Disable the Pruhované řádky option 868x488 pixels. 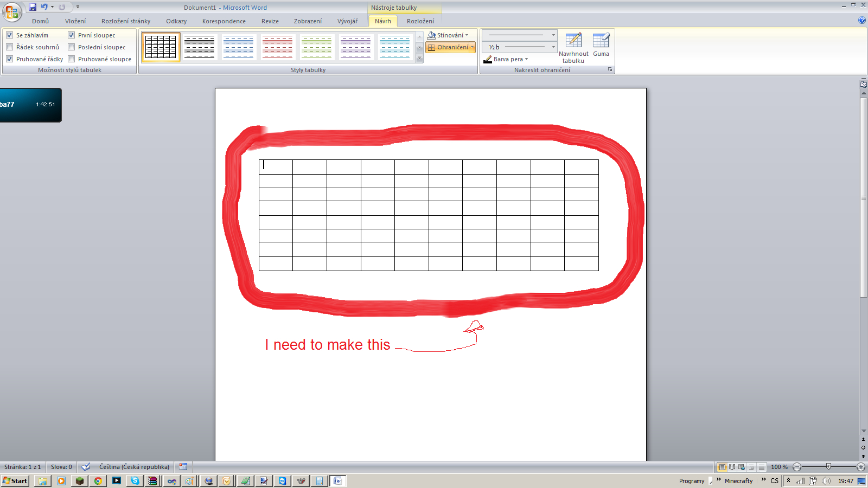10,59
